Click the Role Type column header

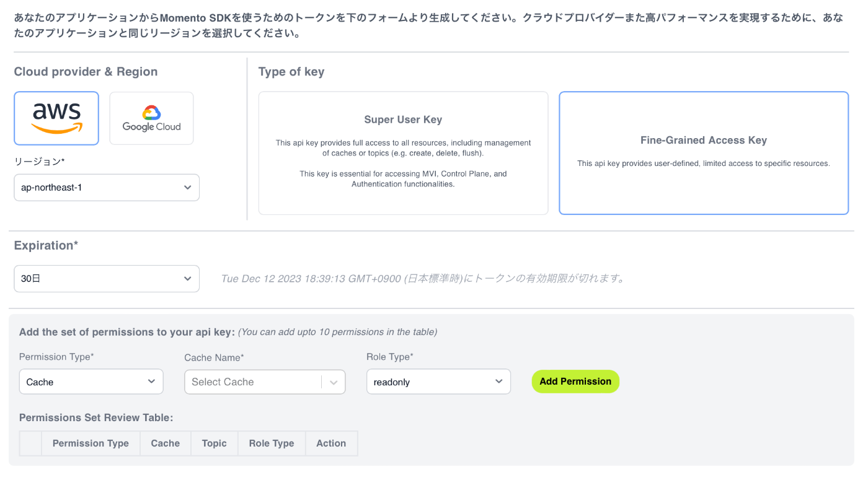[x=272, y=443]
